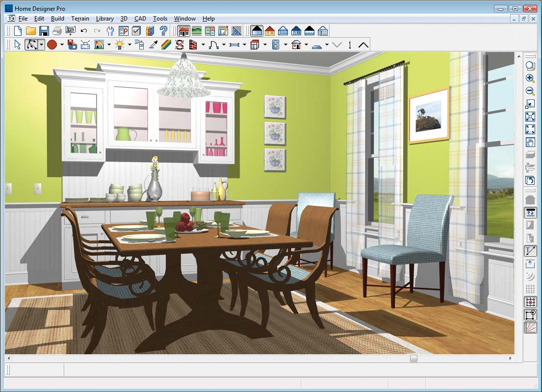This screenshot has width=542, height=392.
Task: Toggle the dark bar with circular arrows icon
Action: pos(530,212)
